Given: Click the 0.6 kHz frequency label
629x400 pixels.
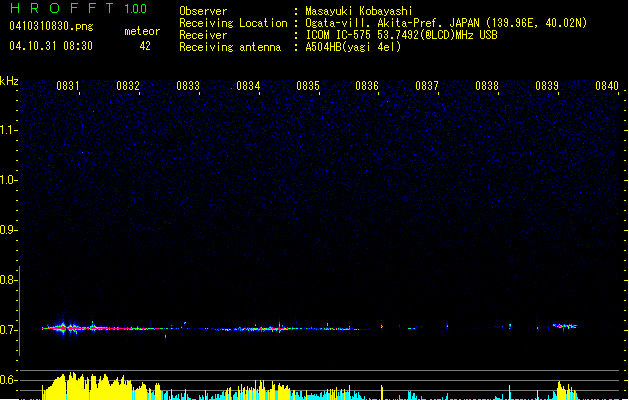Looking at the screenshot, I should [8, 380].
